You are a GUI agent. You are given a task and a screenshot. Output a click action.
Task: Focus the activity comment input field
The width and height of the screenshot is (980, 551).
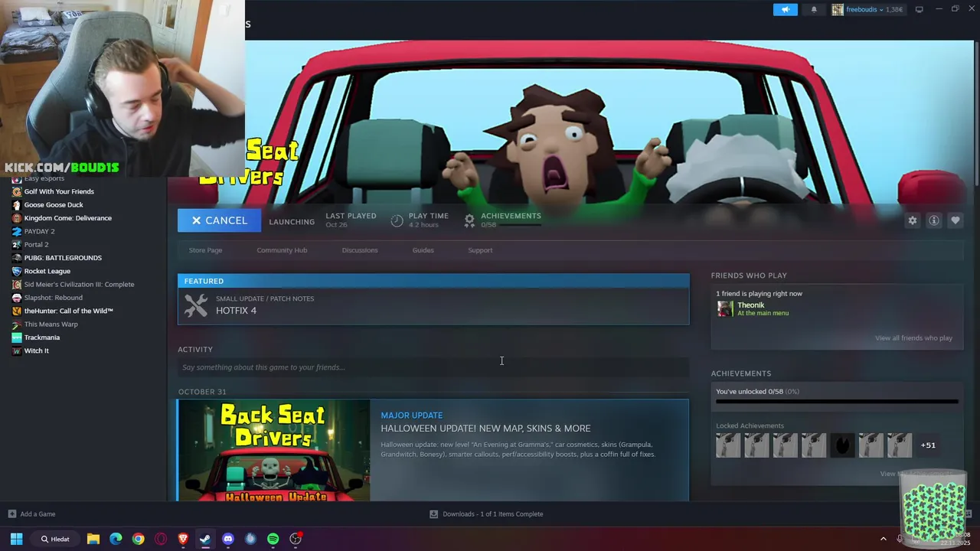pos(433,367)
